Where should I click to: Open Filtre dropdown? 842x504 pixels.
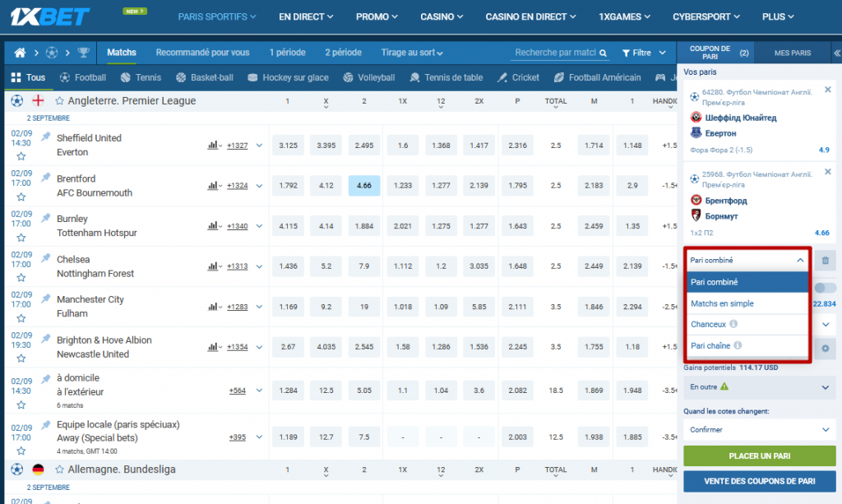coord(644,53)
